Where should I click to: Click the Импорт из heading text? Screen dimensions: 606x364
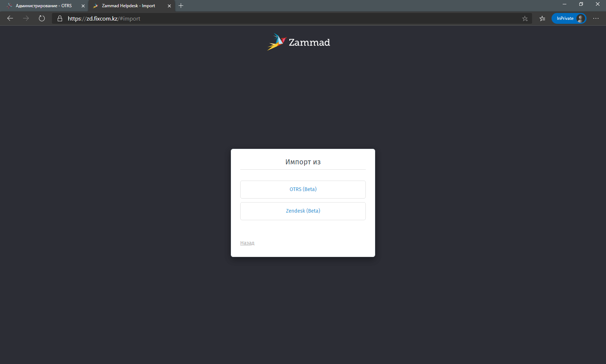[x=303, y=162]
